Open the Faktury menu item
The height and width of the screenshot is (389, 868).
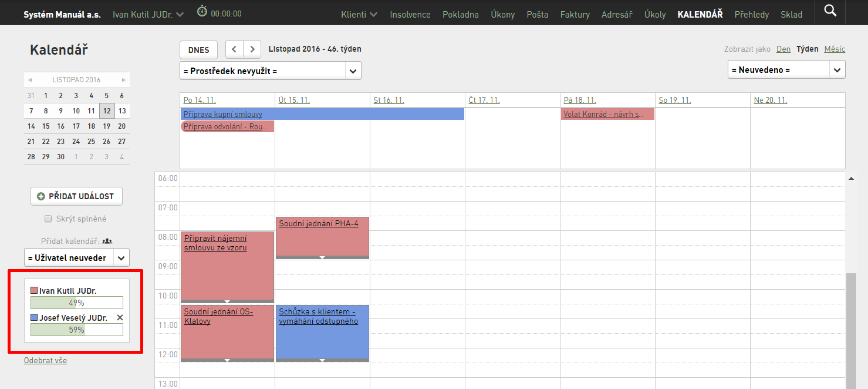575,14
